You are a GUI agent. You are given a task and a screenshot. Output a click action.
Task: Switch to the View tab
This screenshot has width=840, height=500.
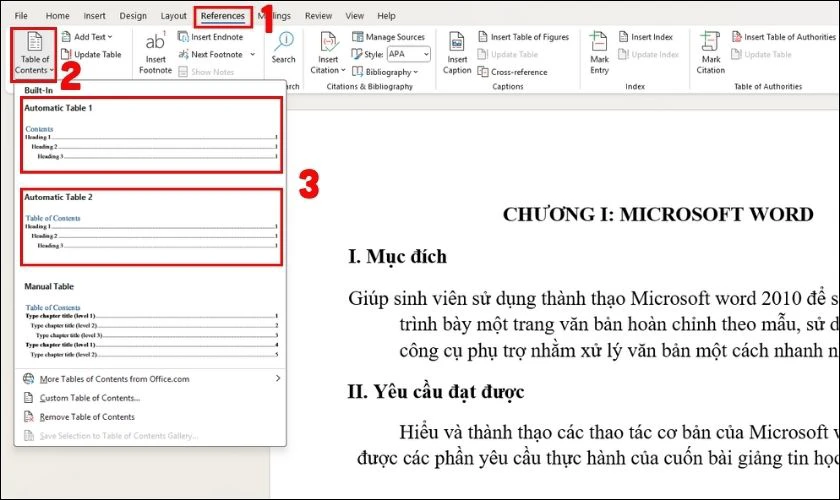(x=355, y=16)
